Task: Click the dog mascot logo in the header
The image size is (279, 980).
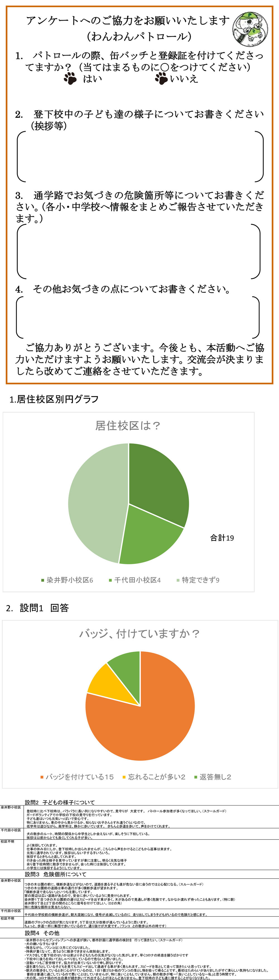Action: click(x=250, y=29)
